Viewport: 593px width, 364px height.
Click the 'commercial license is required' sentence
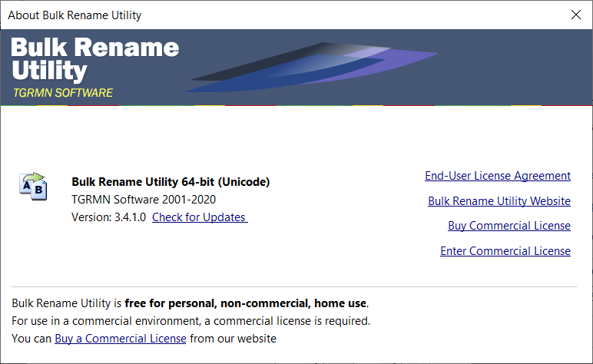[190, 321]
